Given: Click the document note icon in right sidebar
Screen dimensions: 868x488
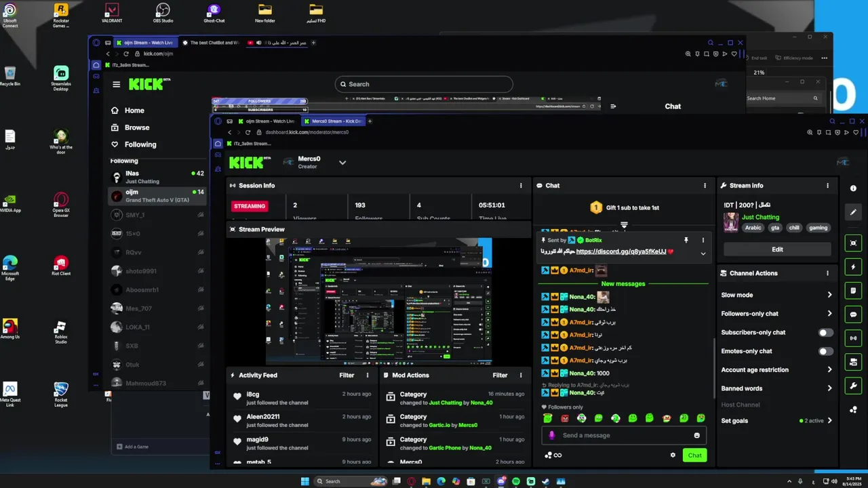Looking at the screenshot, I should [x=853, y=291].
